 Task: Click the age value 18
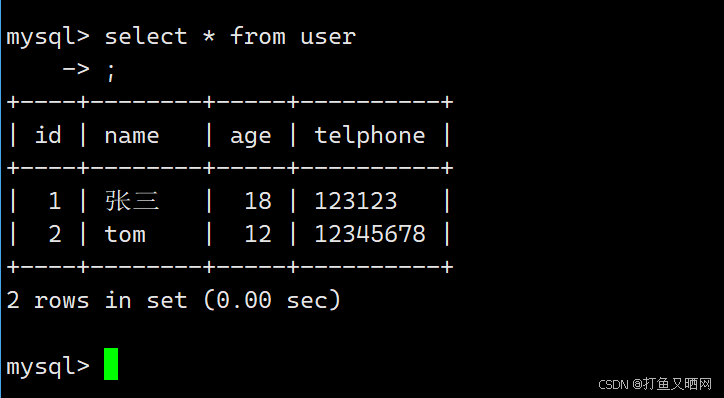[x=258, y=201]
